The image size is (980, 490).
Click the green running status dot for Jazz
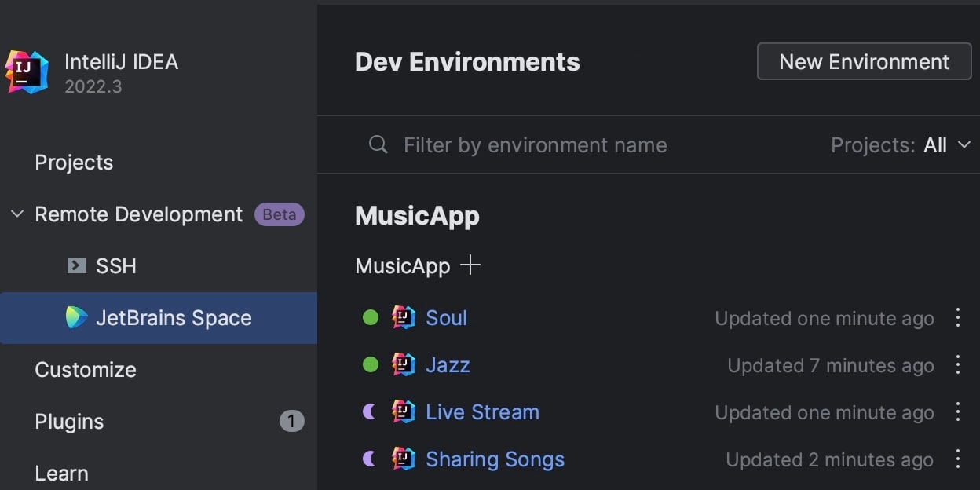371,364
